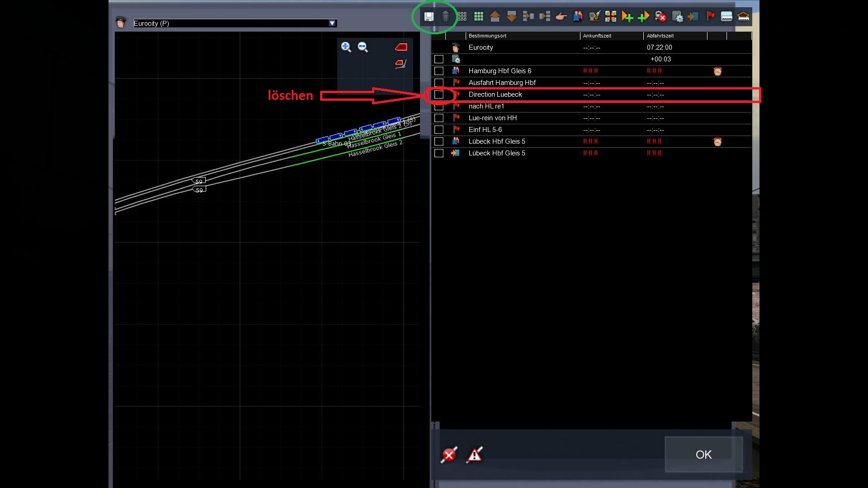
Task: Select checkbox for Einf HL 5-6
Action: (x=439, y=130)
